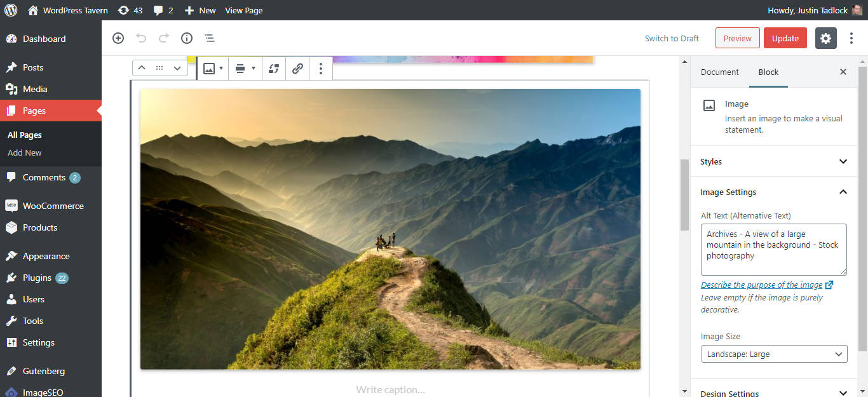868x397 pixels.
Task: Click the Redo arrow in the editor toolbar
Action: point(163,38)
